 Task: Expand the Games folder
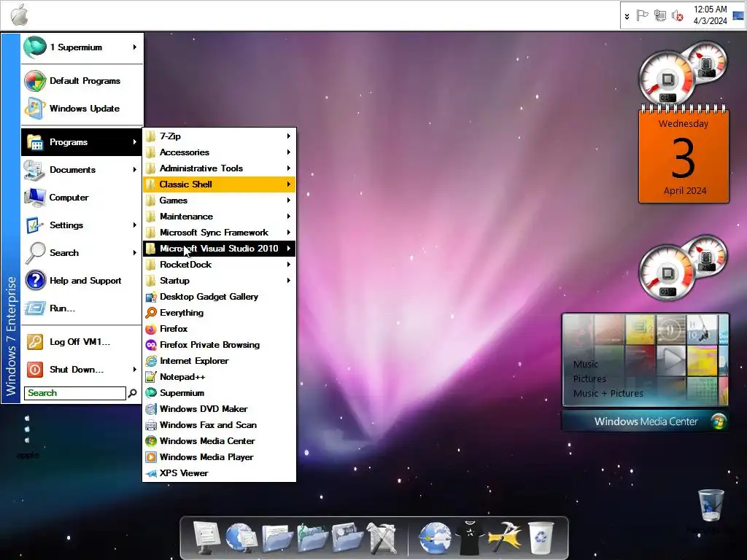[219, 201]
